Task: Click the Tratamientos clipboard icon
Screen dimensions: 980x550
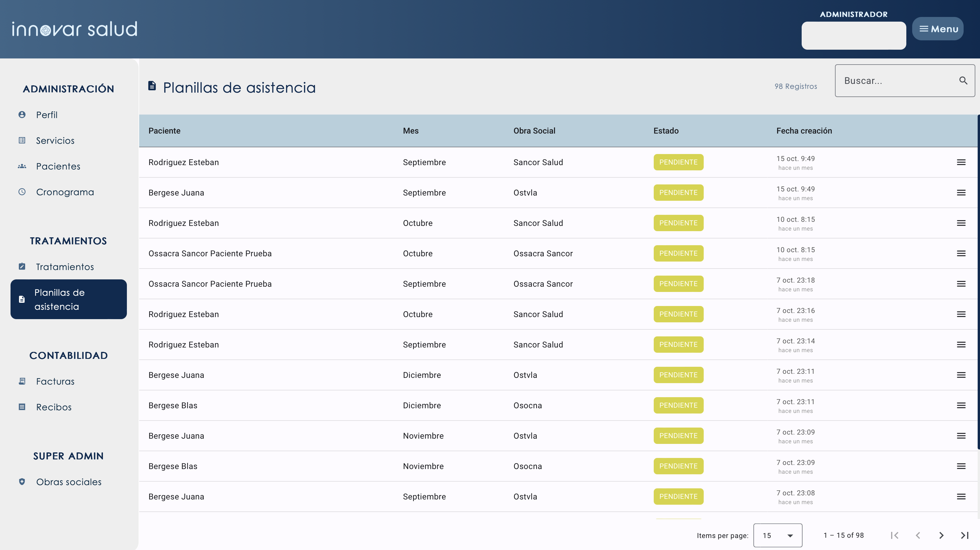Action: (x=22, y=266)
